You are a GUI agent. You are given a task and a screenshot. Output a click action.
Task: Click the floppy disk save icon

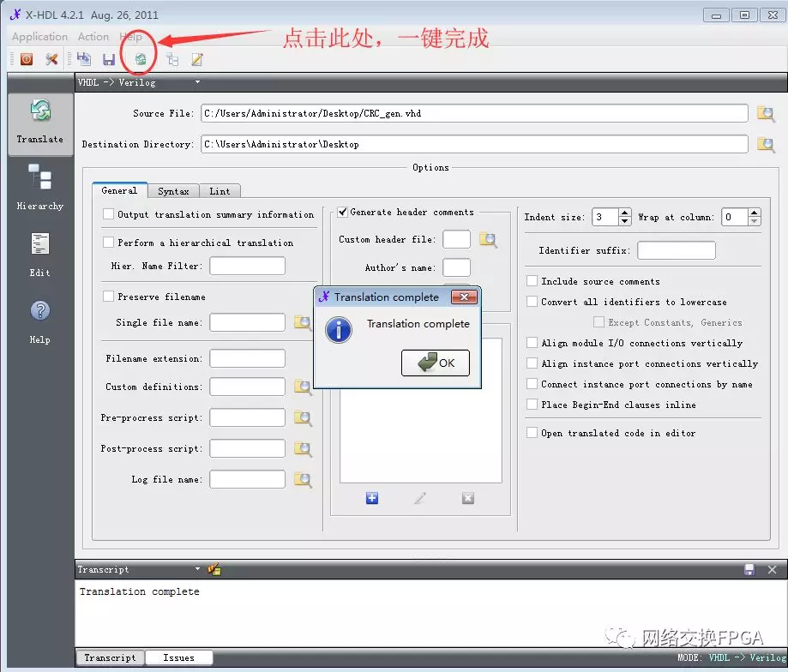(109, 60)
